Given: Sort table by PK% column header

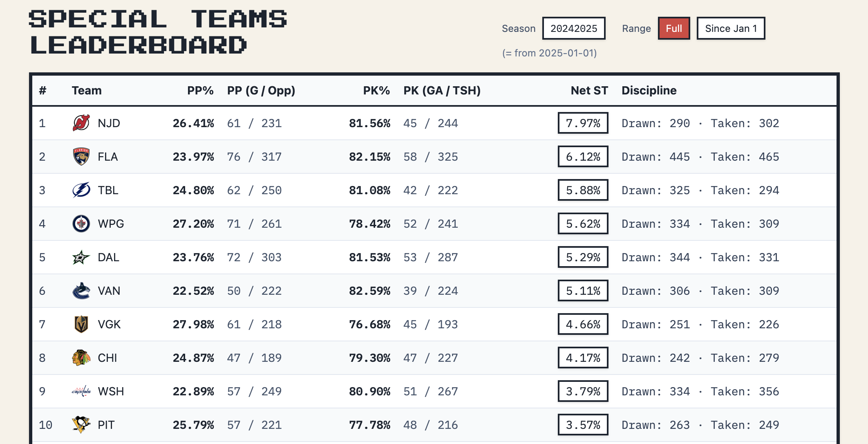Looking at the screenshot, I should pyautogui.click(x=376, y=90).
